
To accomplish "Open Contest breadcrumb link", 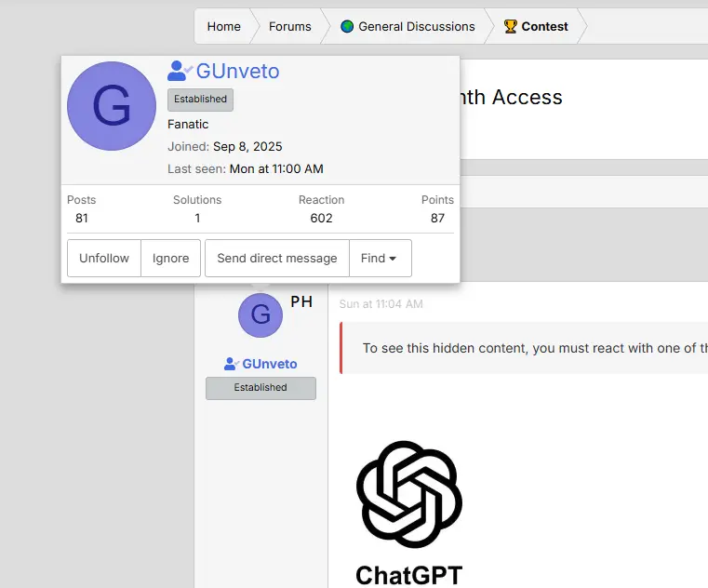I will click(544, 27).
